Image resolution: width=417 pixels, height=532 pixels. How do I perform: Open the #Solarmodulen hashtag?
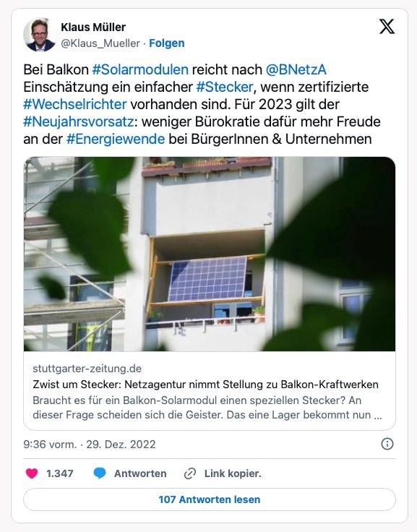(140, 69)
